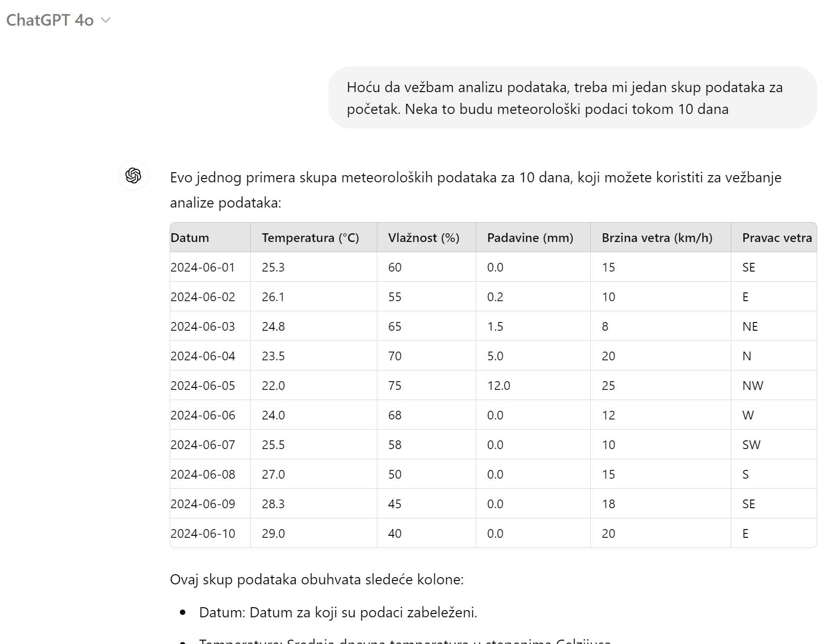
Task: Click the NW wind direction cell
Action: (774, 386)
